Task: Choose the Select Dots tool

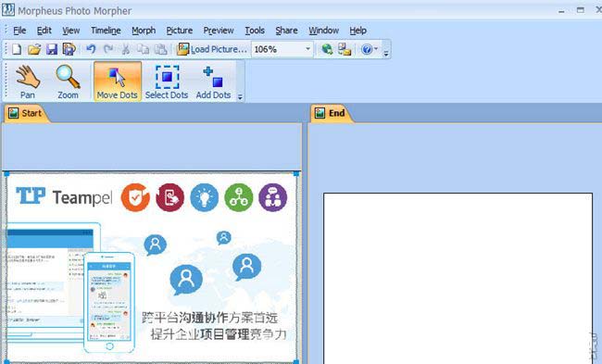Action: tap(167, 82)
